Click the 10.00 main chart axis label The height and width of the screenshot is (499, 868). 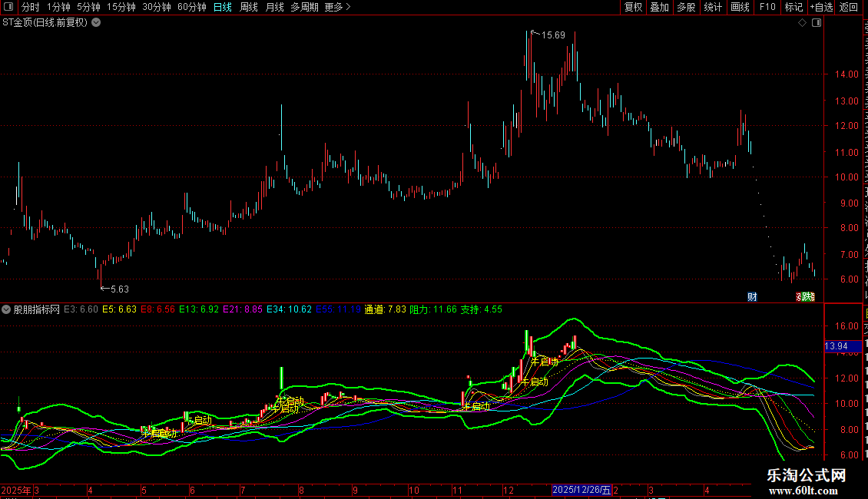847,177
